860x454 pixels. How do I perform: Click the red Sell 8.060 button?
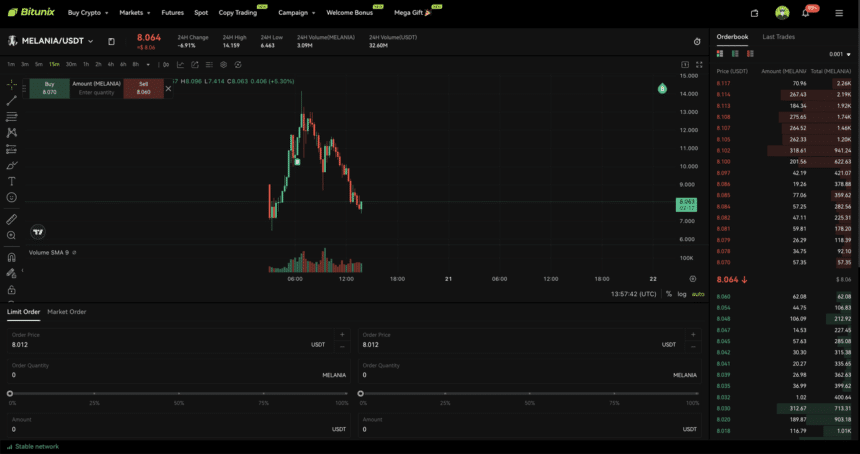[x=144, y=88]
